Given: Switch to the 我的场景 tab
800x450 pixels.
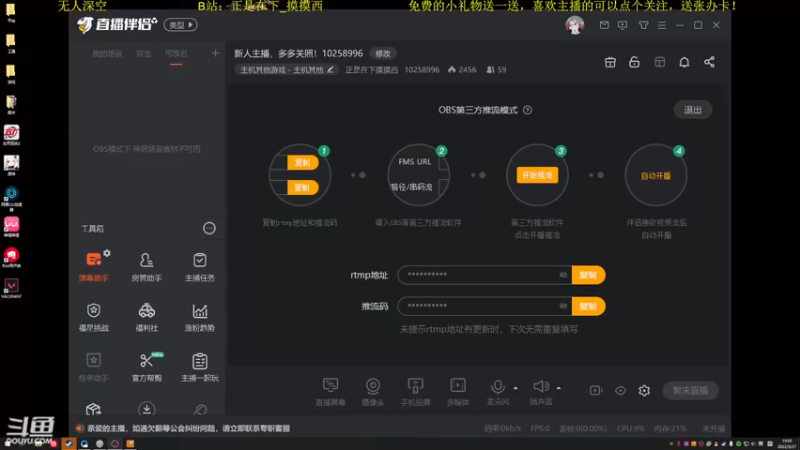Looking at the screenshot, I should [107, 54].
